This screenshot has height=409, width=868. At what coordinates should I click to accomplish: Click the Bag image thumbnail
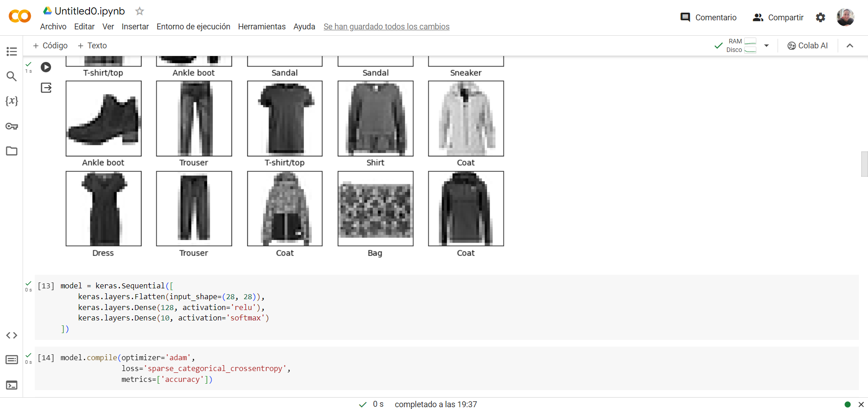[x=376, y=208]
